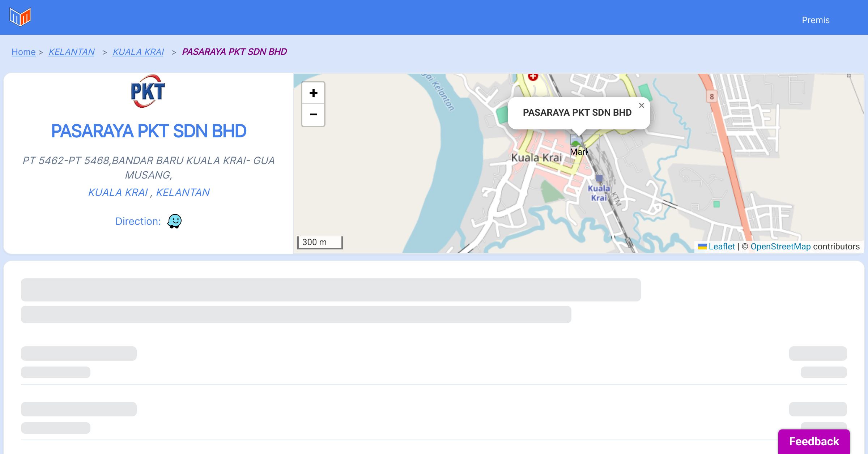Open the Premis menu item
This screenshot has width=868, height=454.
[816, 20]
